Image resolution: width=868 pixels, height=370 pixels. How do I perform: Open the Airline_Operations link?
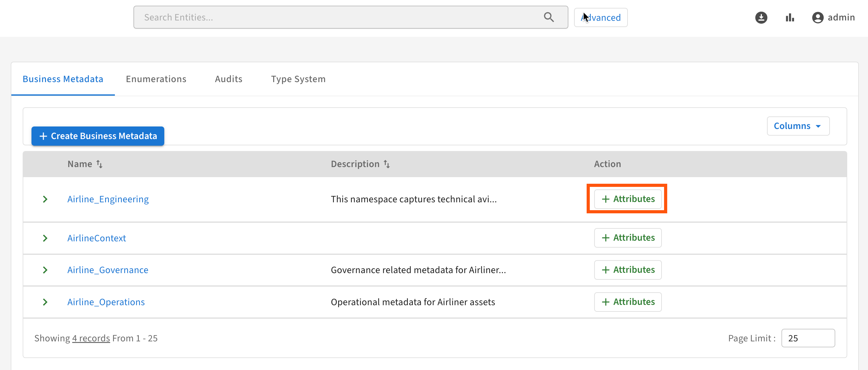(106, 302)
